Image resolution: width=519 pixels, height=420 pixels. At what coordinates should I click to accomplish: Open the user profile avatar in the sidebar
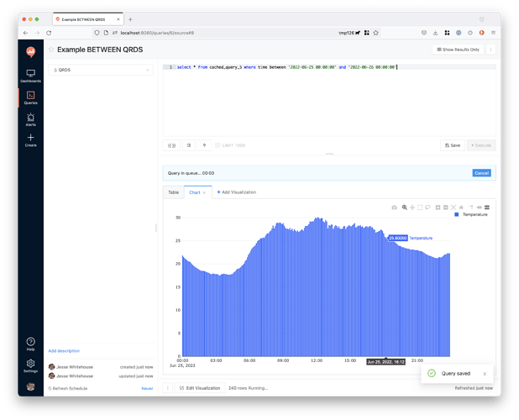(x=30, y=386)
